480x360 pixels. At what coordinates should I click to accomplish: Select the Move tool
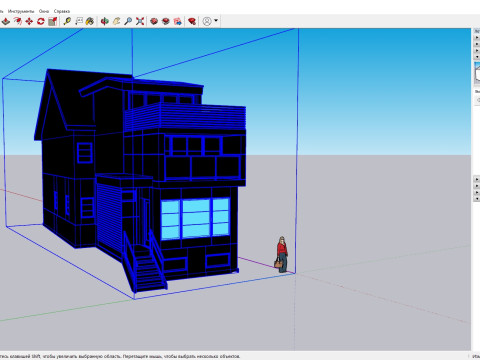tap(29, 22)
